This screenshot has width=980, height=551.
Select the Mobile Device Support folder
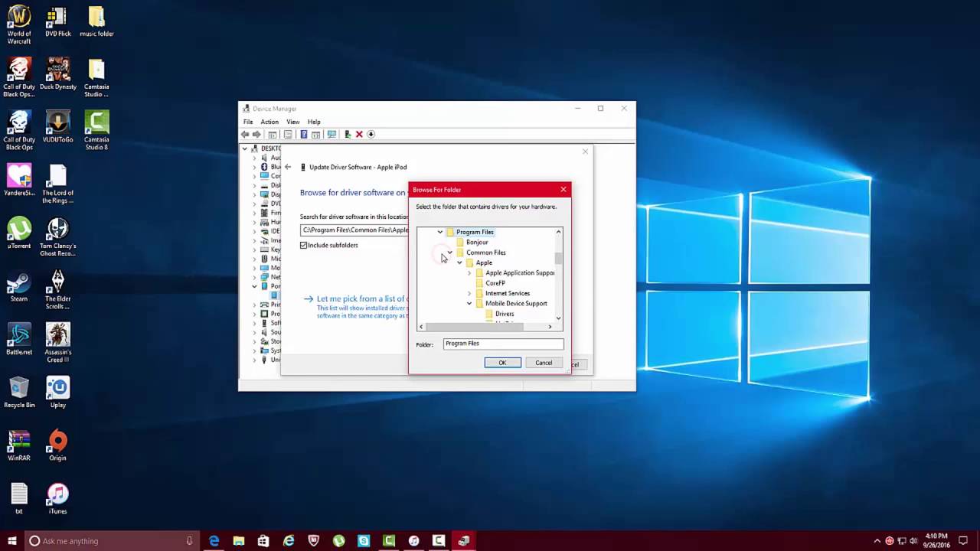coord(516,303)
